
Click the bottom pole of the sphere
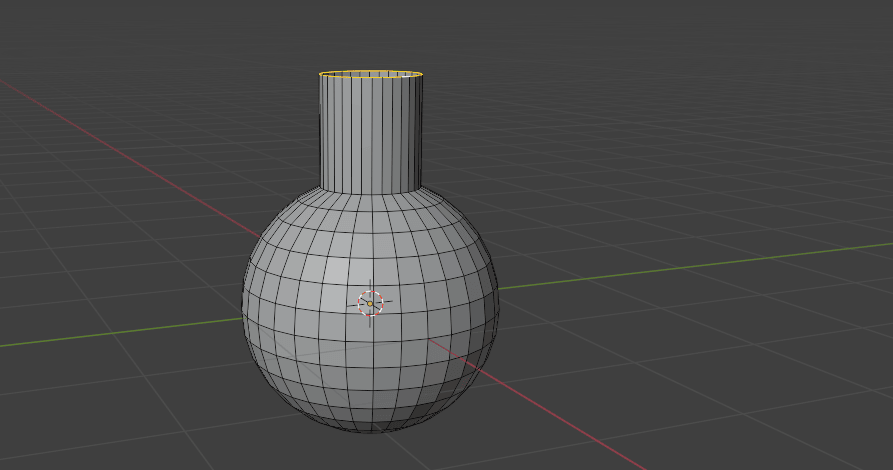click(x=371, y=432)
